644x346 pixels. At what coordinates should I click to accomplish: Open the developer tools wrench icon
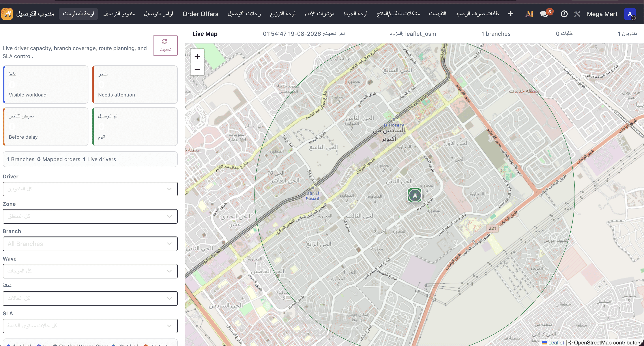(x=577, y=14)
